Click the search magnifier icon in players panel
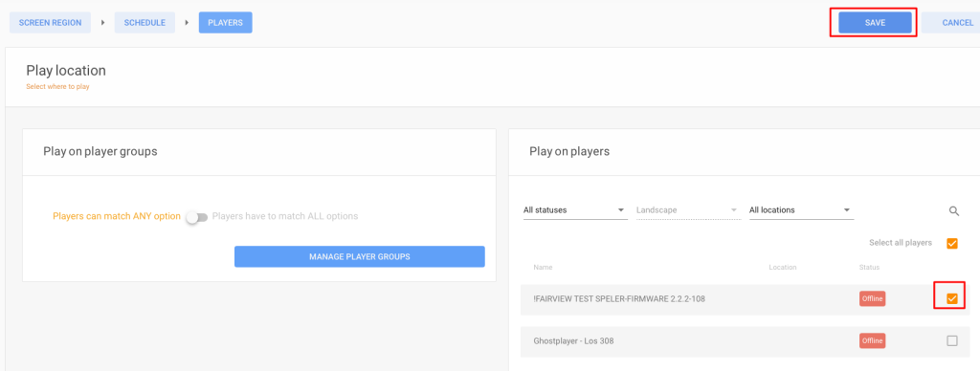The width and height of the screenshot is (980, 371). click(954, 211)
